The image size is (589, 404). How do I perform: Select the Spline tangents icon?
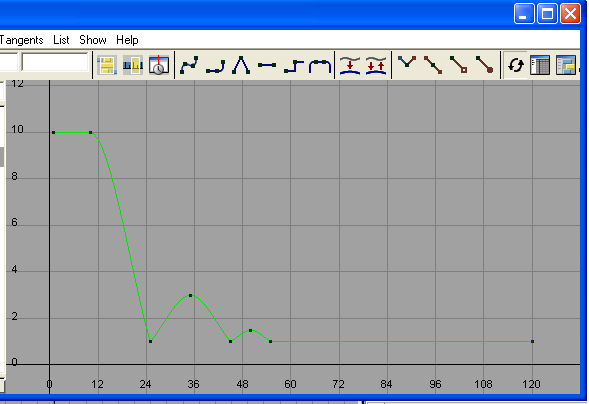coord(189,65)
